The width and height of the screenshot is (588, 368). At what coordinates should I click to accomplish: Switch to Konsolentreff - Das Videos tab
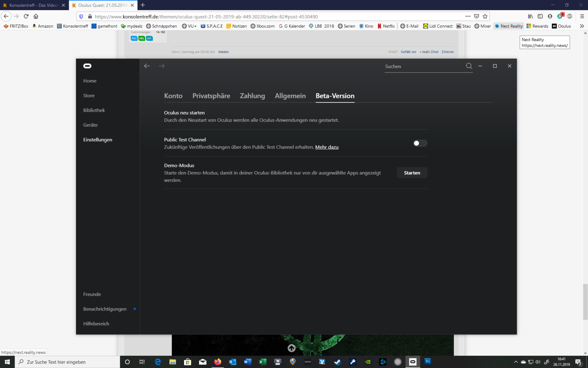tap(34, 5)
